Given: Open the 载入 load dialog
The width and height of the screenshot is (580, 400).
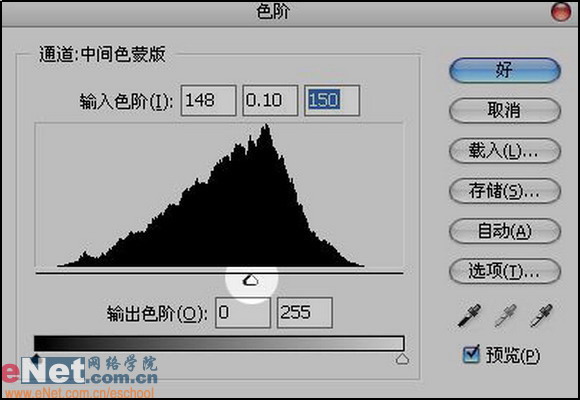Looking at the screenshot, I should (x=505, y=151).
